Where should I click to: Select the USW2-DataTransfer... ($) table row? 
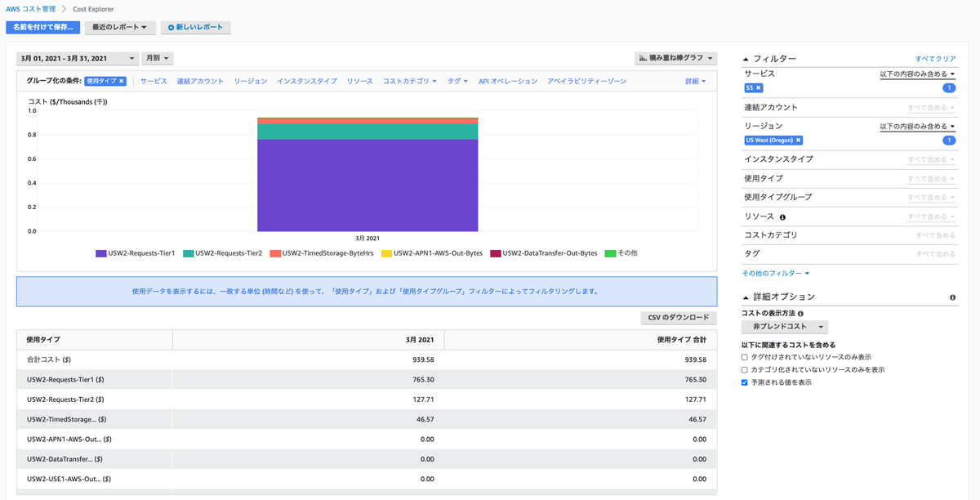pyautogui.click(x=367, y=459)
